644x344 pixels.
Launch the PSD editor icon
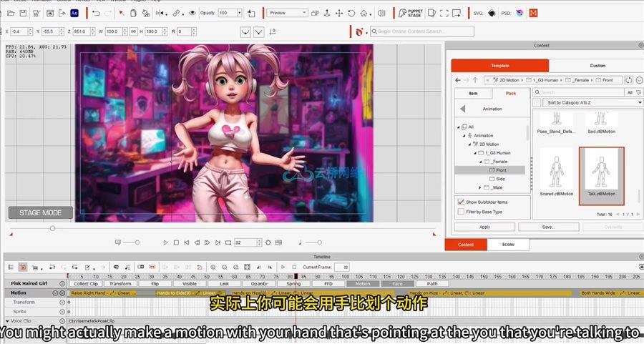519,13
